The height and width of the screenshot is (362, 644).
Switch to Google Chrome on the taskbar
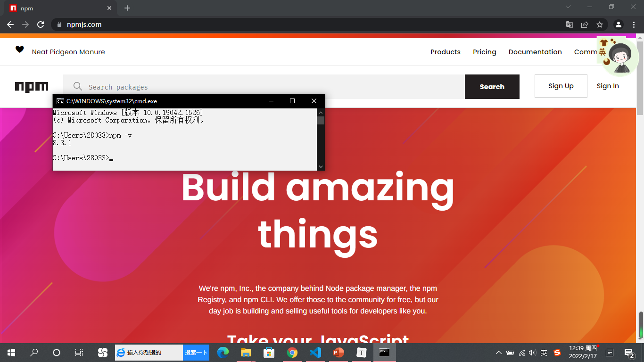pos(292,353)
